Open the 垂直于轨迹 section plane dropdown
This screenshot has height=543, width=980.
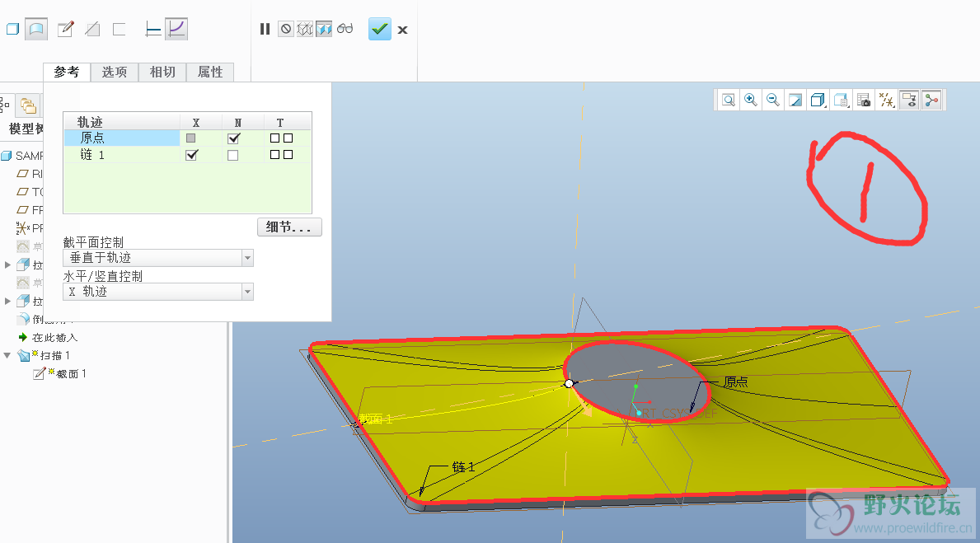pos(158,257)
